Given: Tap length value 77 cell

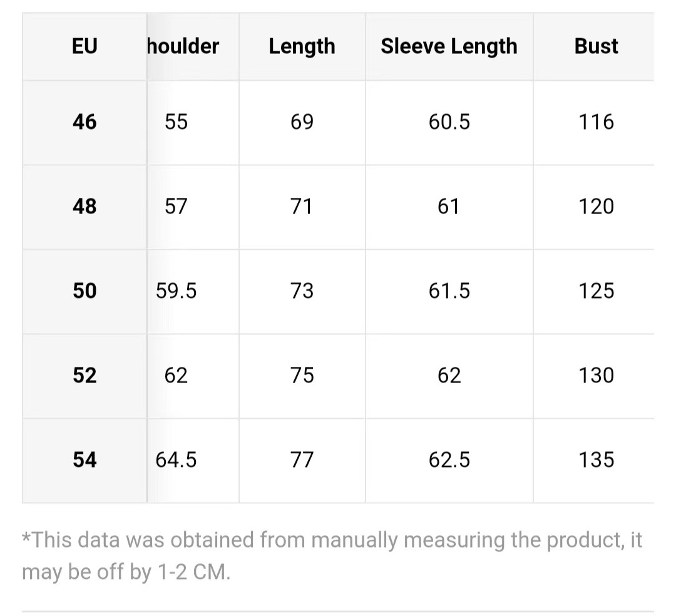Looking at the screenshot, I should (302, 460).
